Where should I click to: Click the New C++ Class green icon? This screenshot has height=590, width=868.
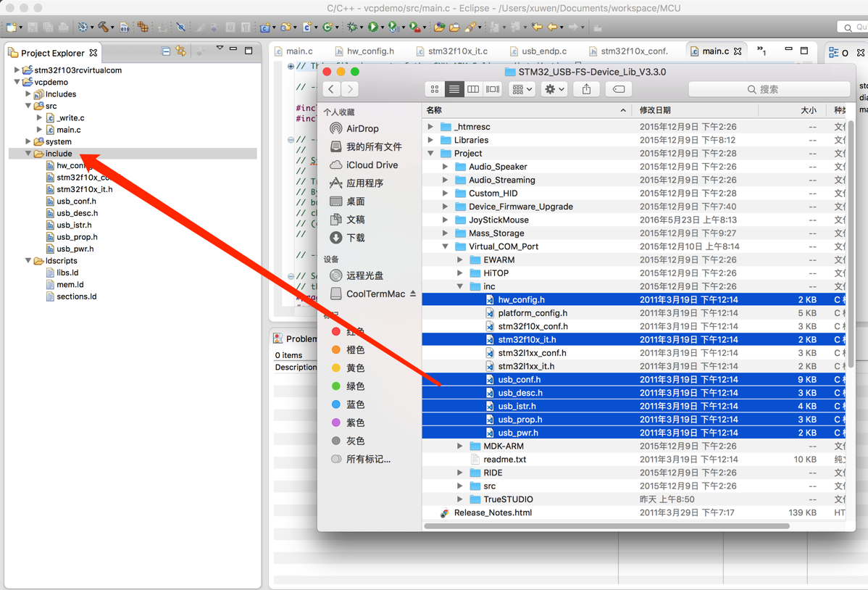click(x=327, y=27)
